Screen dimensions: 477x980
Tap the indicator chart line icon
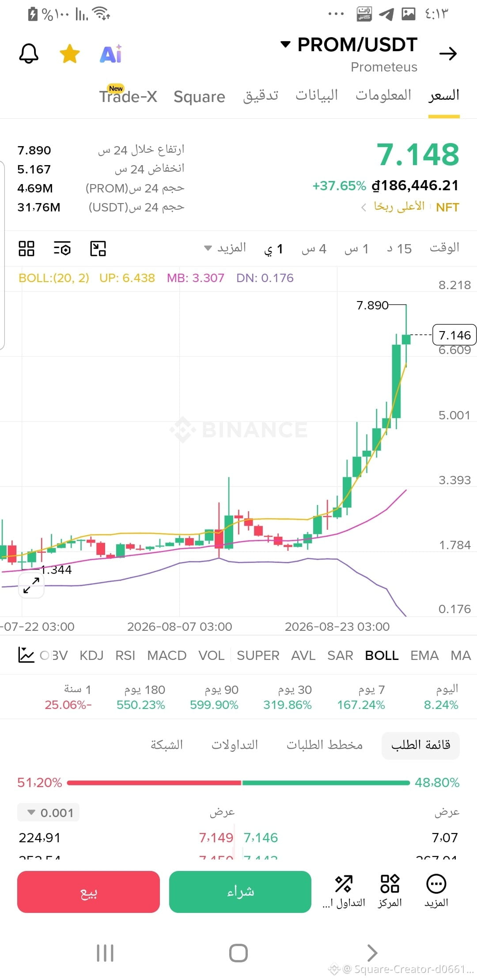click(26, 655)
